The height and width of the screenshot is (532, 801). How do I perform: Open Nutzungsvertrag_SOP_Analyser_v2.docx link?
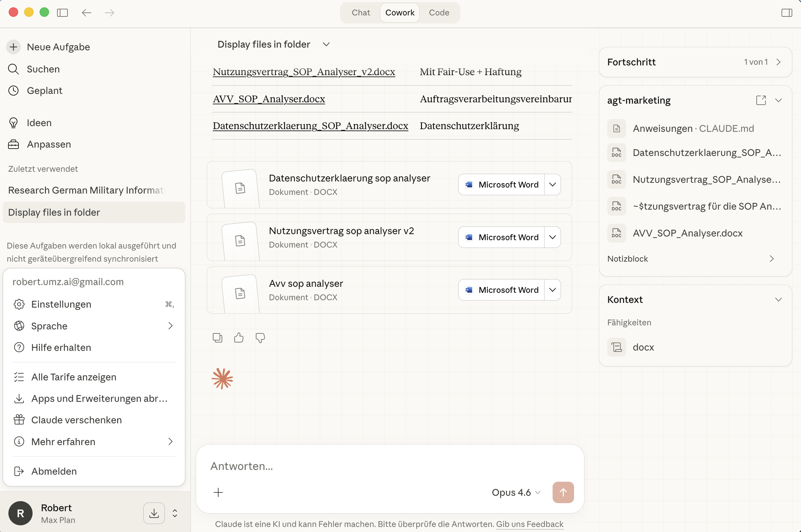point(304,72)
